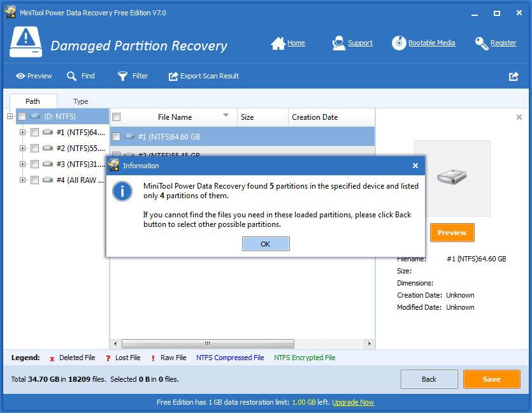Check the #1 (NTFS)64.60 GB file list checkbox
The width and height of the screenshot is (532, 413).
click(x=117, y=136)
